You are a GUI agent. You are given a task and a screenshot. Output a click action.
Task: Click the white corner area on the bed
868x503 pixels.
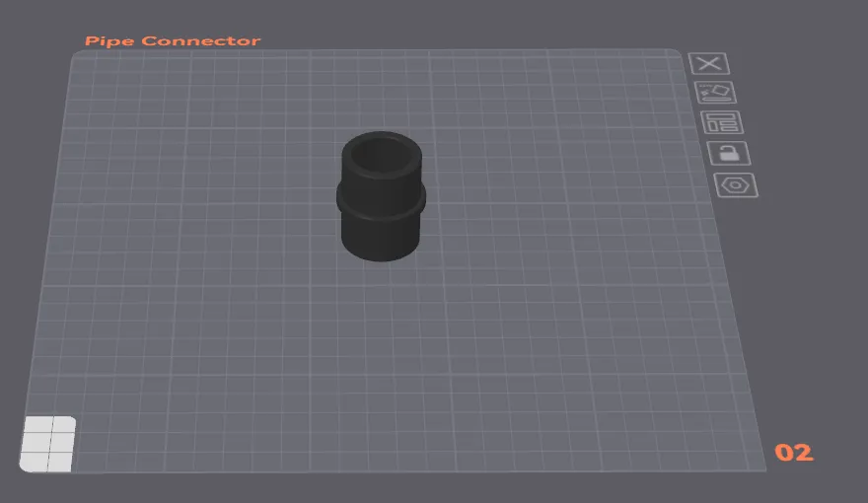[x=48, y=443]
